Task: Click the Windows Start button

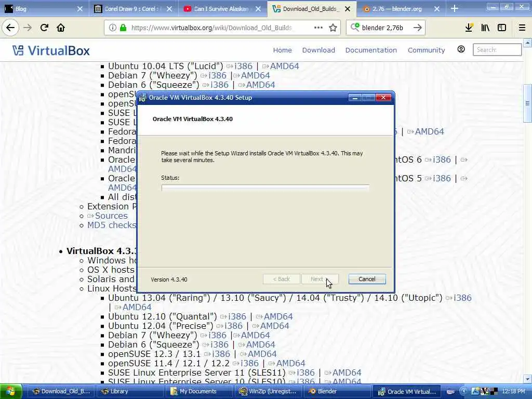Action: [11, 392]
